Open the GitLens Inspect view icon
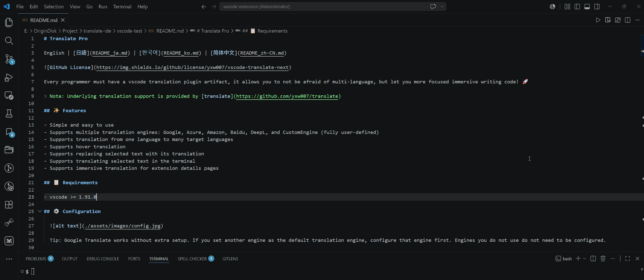The image size is (644, 280). point(9,186)
